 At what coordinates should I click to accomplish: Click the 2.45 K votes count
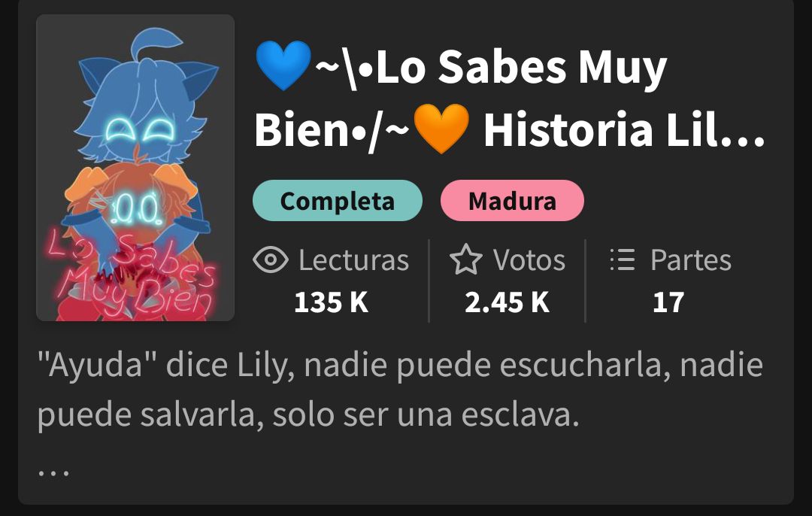pos(507,302)
